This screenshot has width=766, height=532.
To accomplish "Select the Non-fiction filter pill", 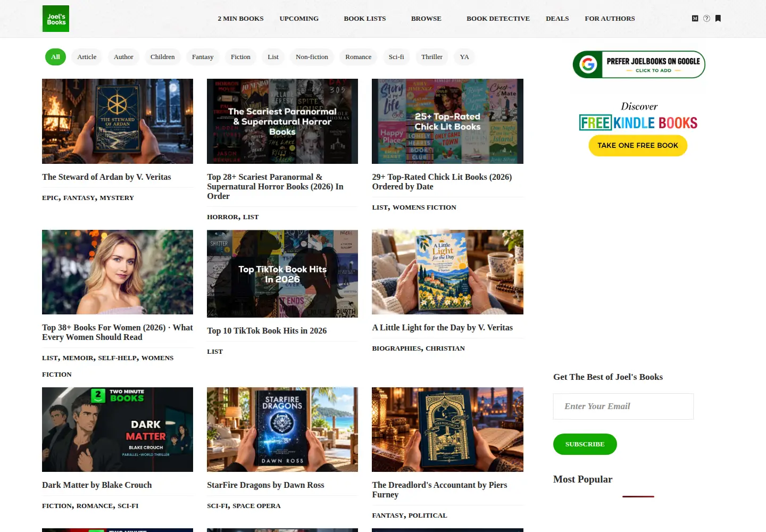I will click(312, 57).
